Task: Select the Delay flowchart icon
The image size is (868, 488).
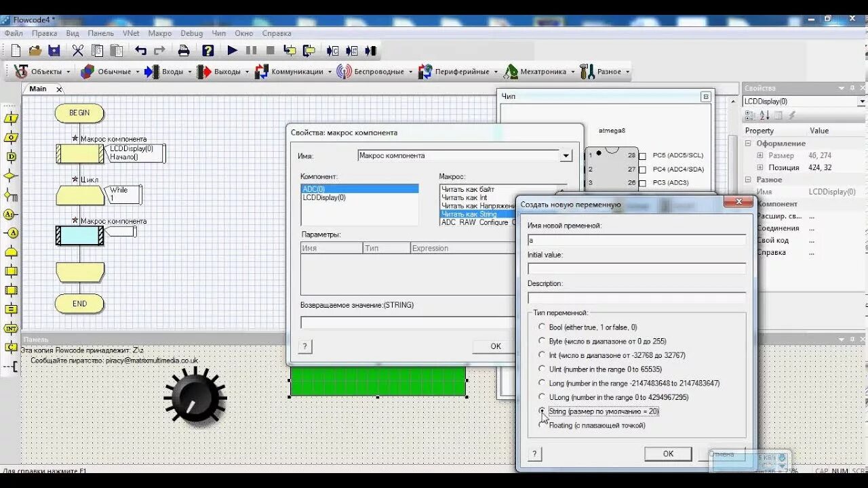Action: click(x=11, y=157)
